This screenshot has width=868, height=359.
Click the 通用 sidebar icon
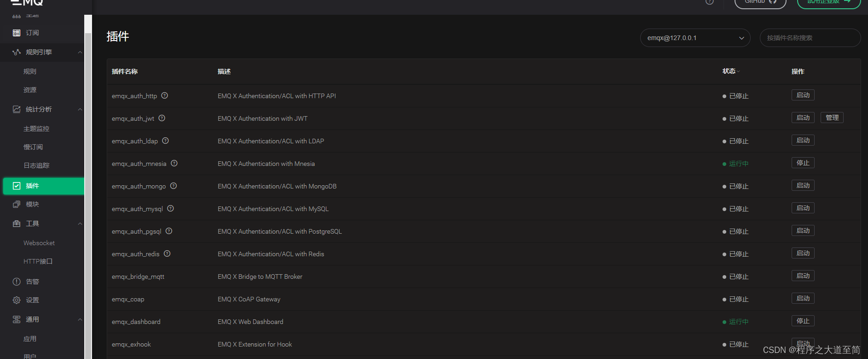17,319
